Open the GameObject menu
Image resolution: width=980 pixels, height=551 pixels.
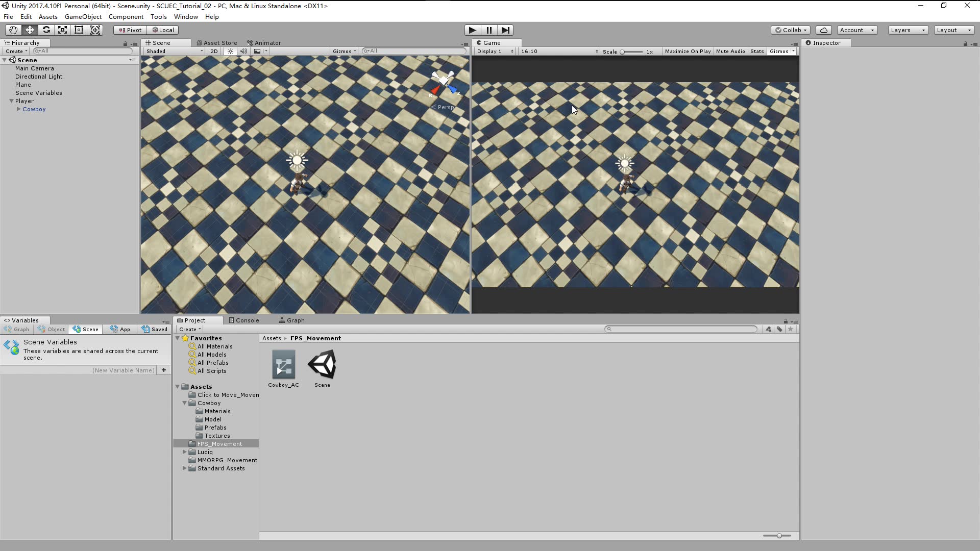tap(83, 17)
